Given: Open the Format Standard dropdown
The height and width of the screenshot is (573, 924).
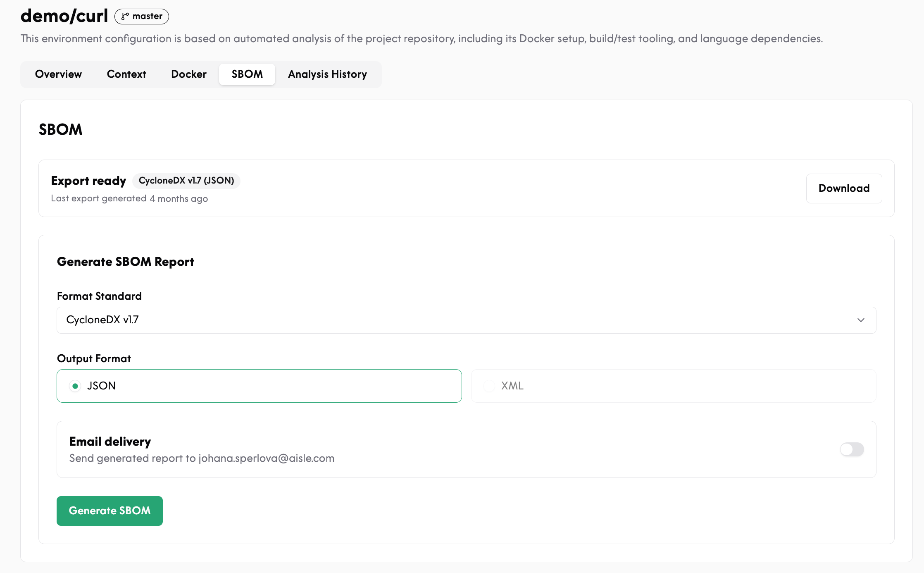Looking at the screenshot, I should [466, 320].
